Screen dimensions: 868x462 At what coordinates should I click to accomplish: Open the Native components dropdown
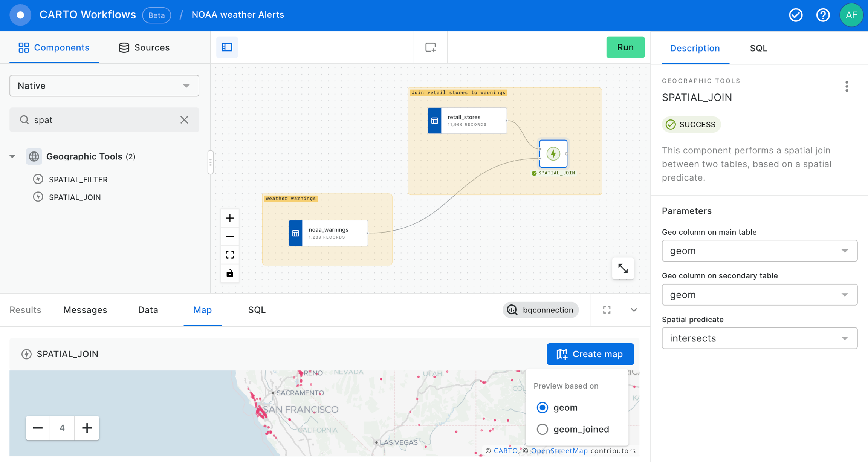(x=104, y=86)
